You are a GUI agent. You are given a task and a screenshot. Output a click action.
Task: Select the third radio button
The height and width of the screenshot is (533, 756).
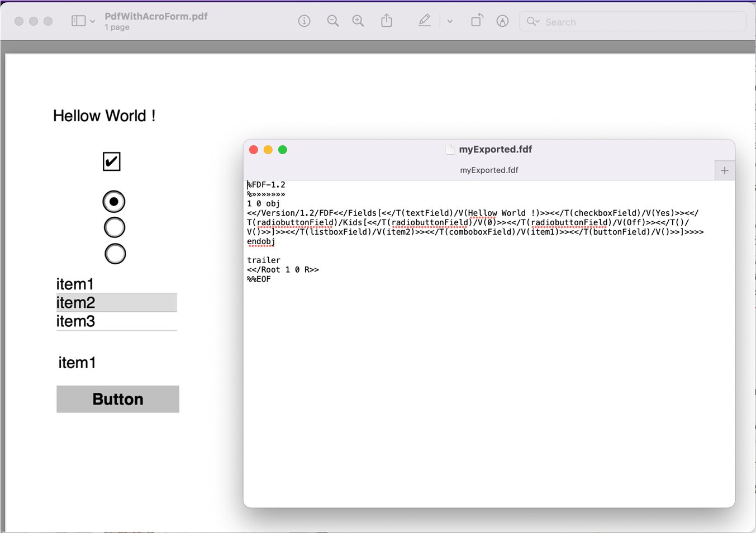point(115,254)
